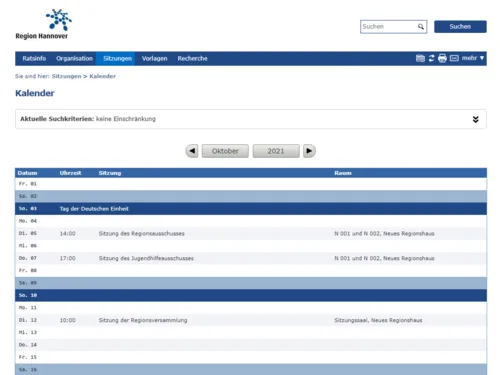Expand the Aktuelle Suchkriterien panel chevron
The width and height of the screenshot is (500, 375).
click(x=475, y=119)
